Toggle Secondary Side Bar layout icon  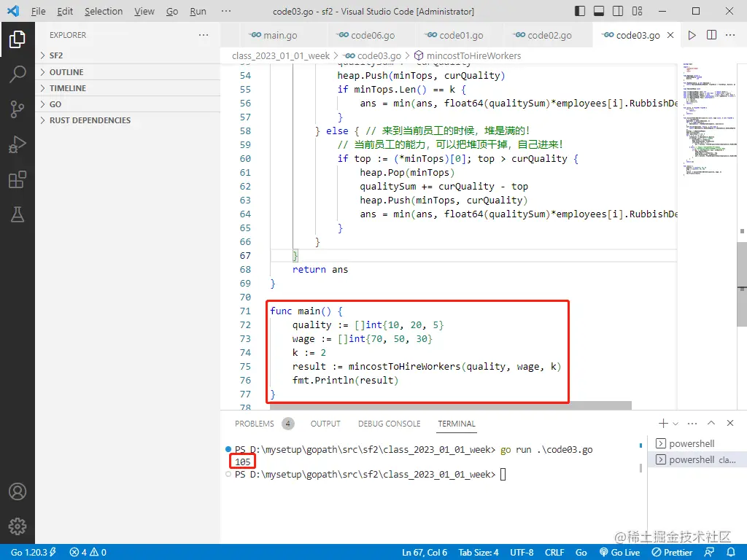pyautogui.click(x=618, y=11)
